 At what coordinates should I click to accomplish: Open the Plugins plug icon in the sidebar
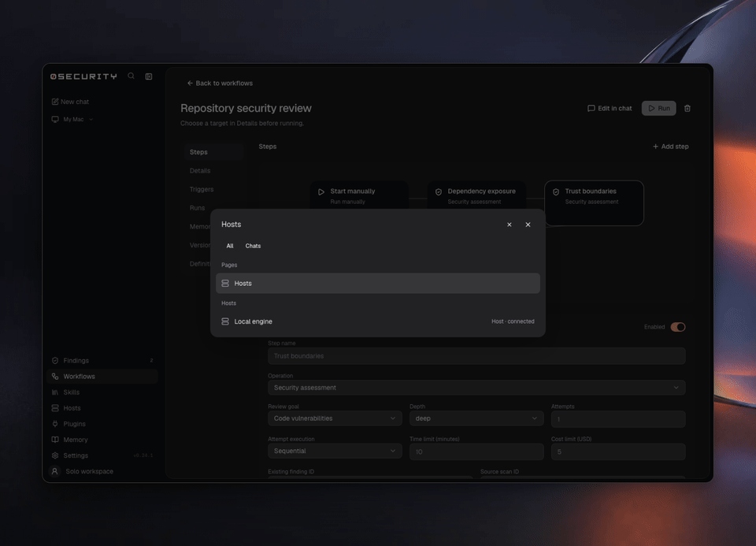[55, 424]
